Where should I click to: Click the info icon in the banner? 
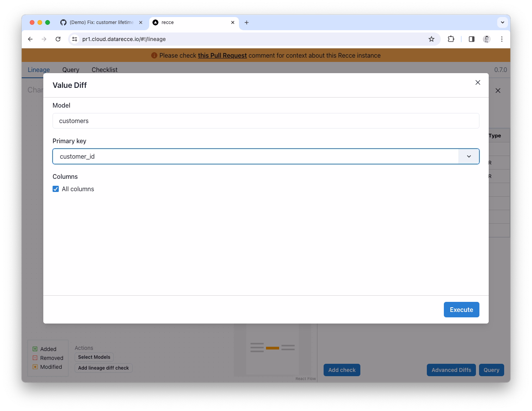coord(154,55)
